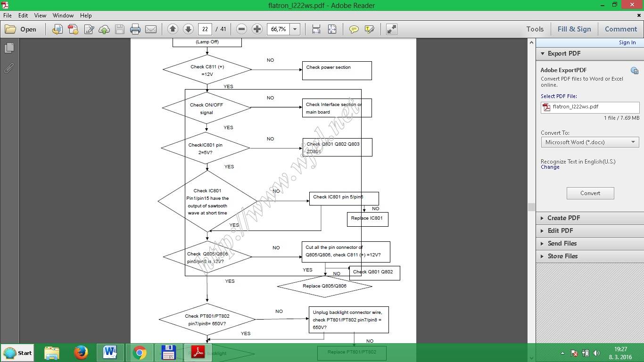Open the Help menu
This screenshot has height=362, width=644.
click(x=86, y=16)
